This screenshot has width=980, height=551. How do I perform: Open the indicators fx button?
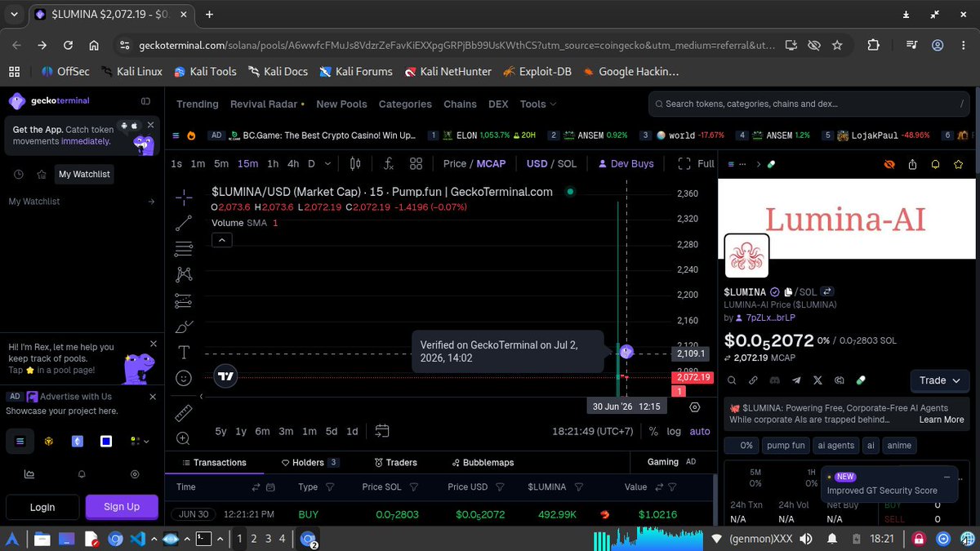[x=389, y=163]
